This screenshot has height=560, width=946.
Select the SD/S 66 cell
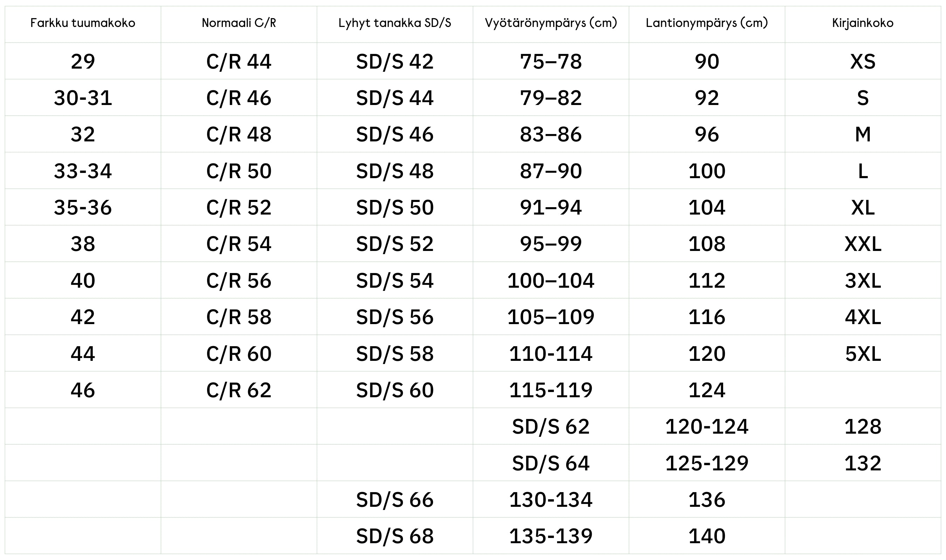[x=395, y=499]
